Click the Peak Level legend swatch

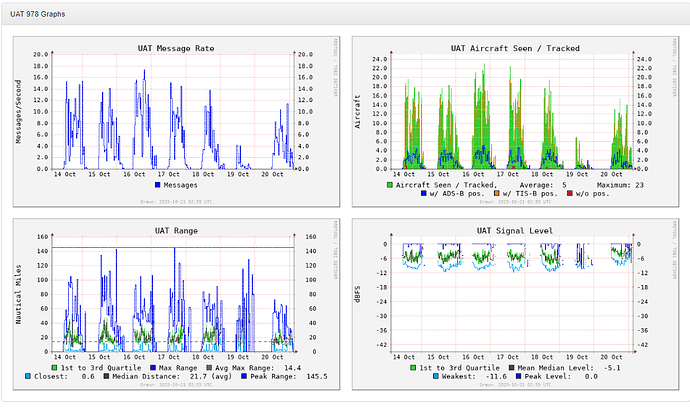518,376
